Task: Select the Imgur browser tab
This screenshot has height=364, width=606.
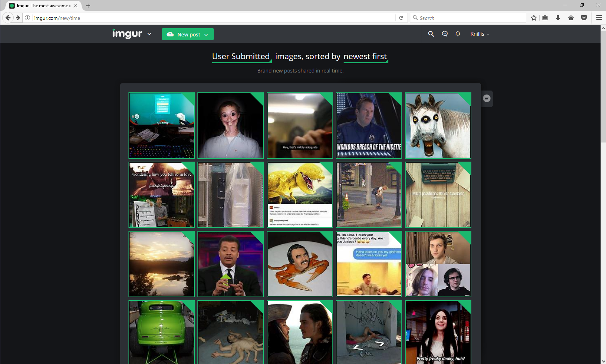Action: [43, 6]
